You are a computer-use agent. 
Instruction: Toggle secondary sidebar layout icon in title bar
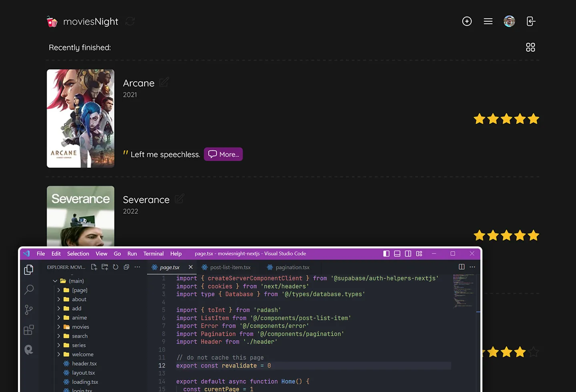[x=408, y=254]
